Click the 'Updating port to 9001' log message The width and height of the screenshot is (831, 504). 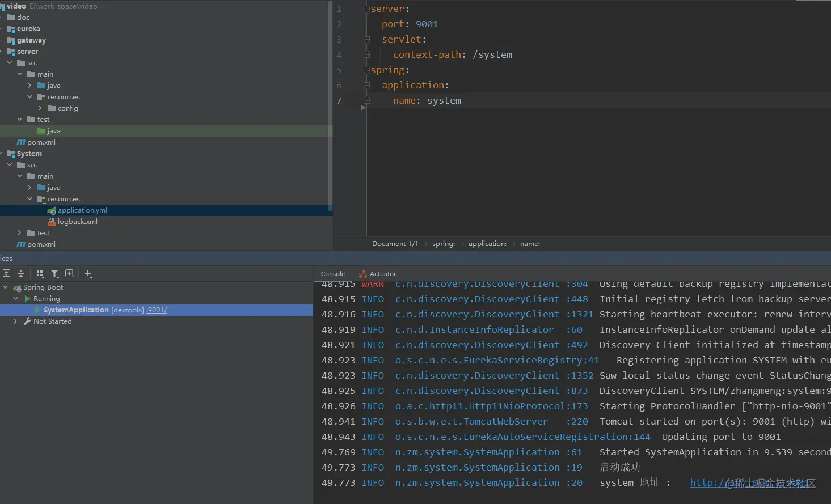point(722,437)
